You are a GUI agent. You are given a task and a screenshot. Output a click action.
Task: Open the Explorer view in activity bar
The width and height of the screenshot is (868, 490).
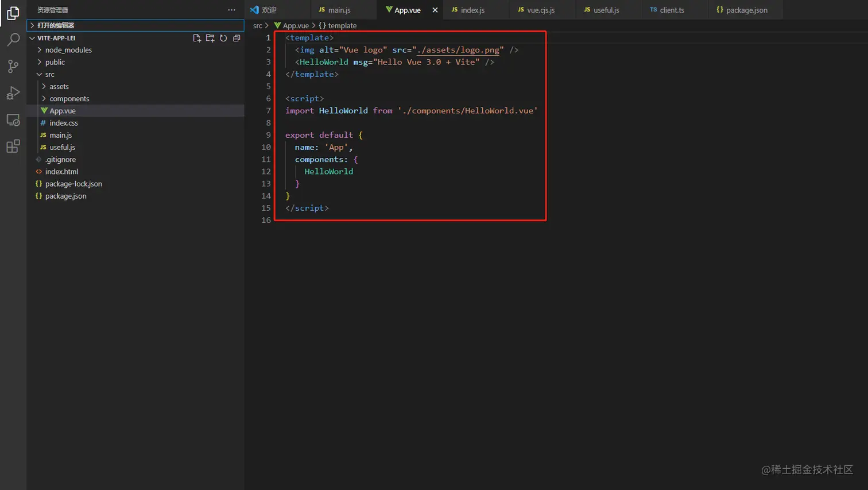click(13, 13)
